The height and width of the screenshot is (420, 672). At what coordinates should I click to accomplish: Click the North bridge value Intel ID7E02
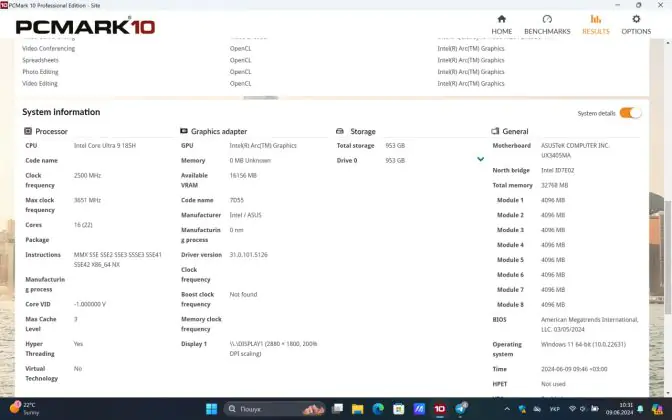click(x=557, y=170)
